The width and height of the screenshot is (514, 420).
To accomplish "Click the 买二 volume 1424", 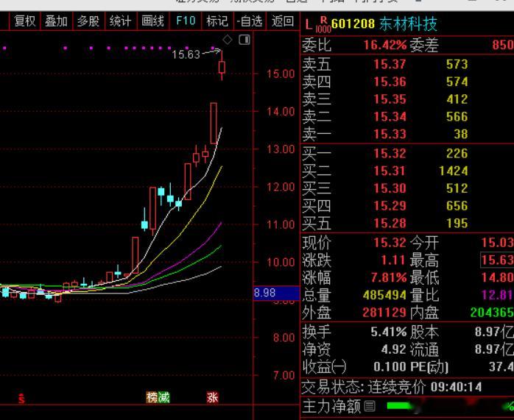I will 454,171.
